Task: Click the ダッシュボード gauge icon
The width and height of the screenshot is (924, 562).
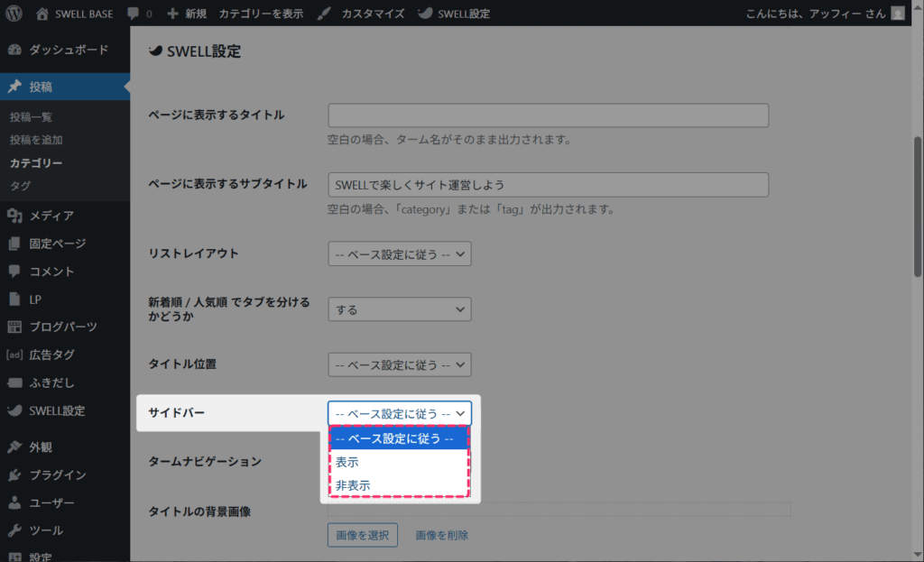Action: coord(14,51)
